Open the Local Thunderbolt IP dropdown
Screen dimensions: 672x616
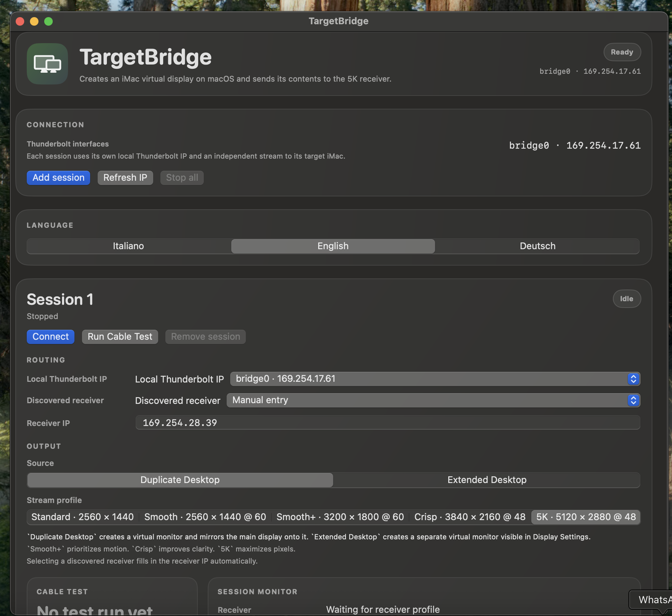435,379
